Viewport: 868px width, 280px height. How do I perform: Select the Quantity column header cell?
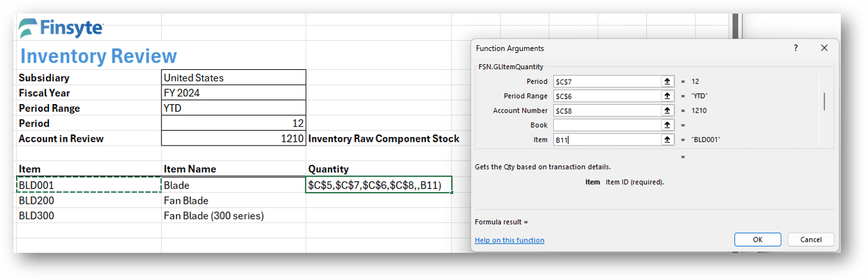pos(379,169)
